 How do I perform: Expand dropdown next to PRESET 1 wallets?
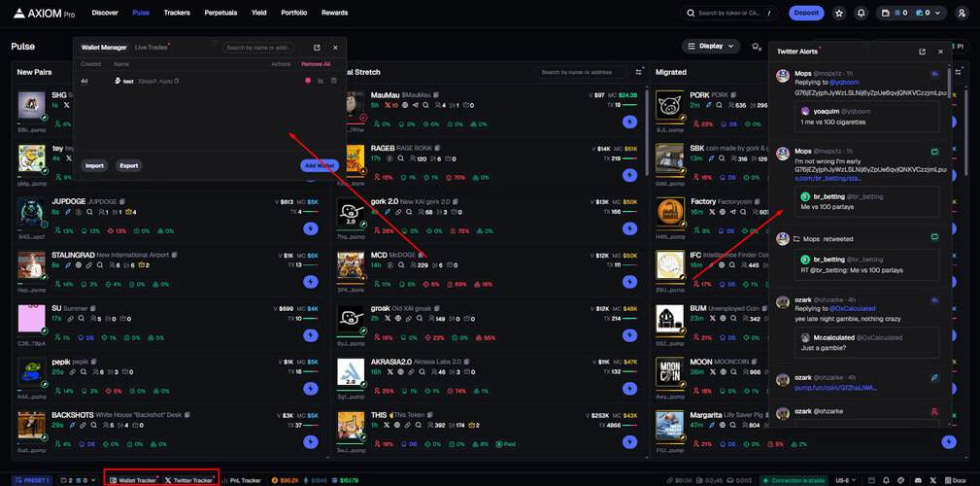pyautogui.click(x=93, y=480)
